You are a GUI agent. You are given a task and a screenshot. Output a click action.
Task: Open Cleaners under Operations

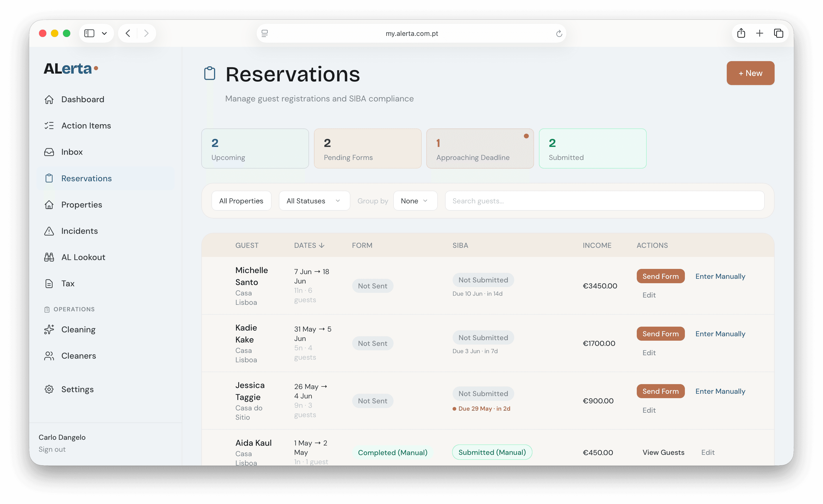(106, 356)
